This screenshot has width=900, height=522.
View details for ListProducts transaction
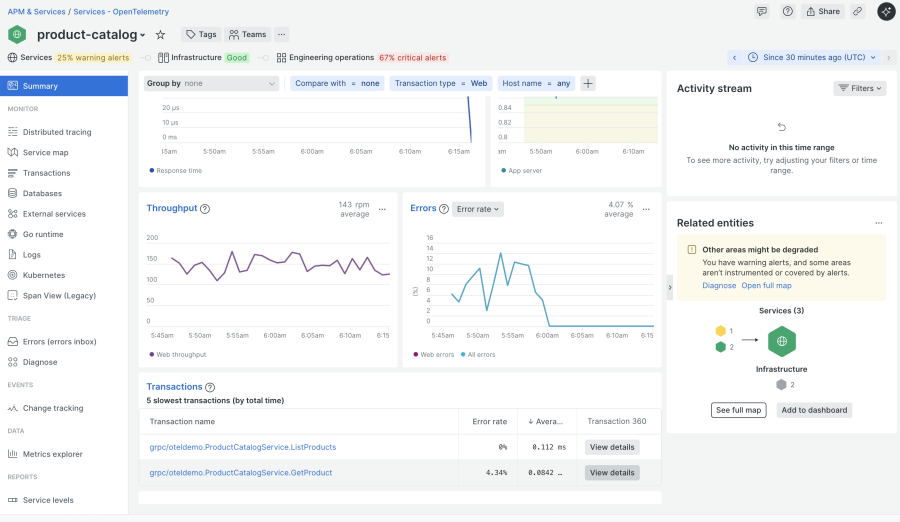[x=612, y=447]
